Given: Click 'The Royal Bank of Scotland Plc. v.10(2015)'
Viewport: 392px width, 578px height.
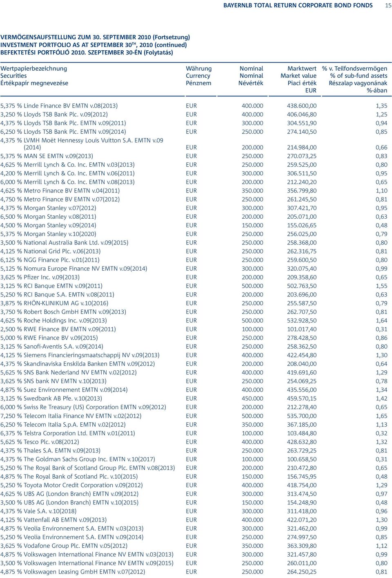Looking at the screenshot, I should (81, 477).
